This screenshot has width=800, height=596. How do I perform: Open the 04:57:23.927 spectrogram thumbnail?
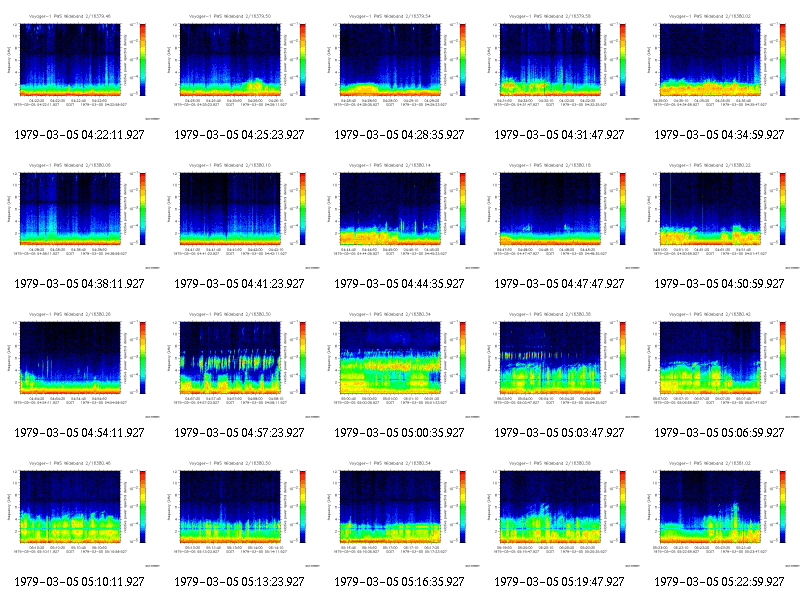point(240,364)
